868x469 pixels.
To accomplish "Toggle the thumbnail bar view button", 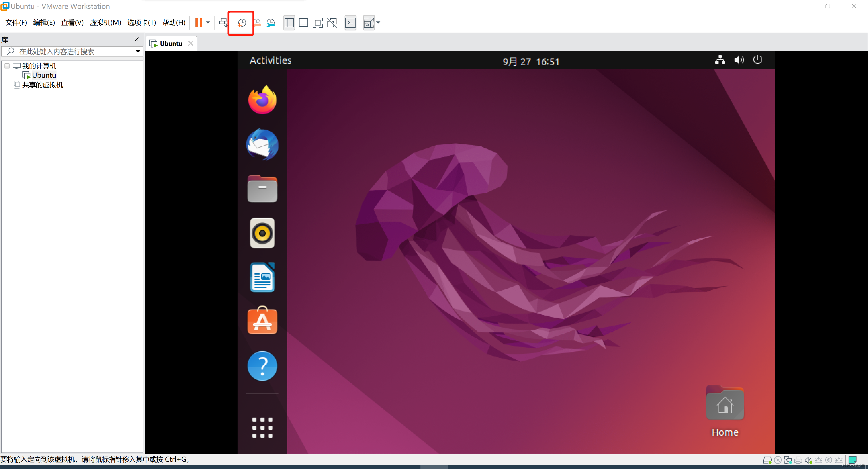I will point(303,23).
